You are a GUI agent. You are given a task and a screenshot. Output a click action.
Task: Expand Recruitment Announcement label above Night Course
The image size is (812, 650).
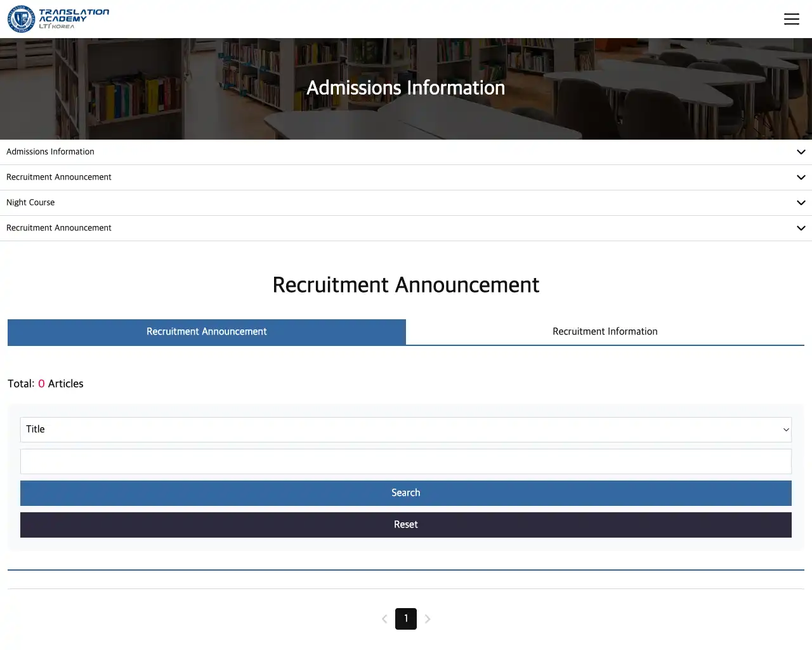[x=58, y=177]
